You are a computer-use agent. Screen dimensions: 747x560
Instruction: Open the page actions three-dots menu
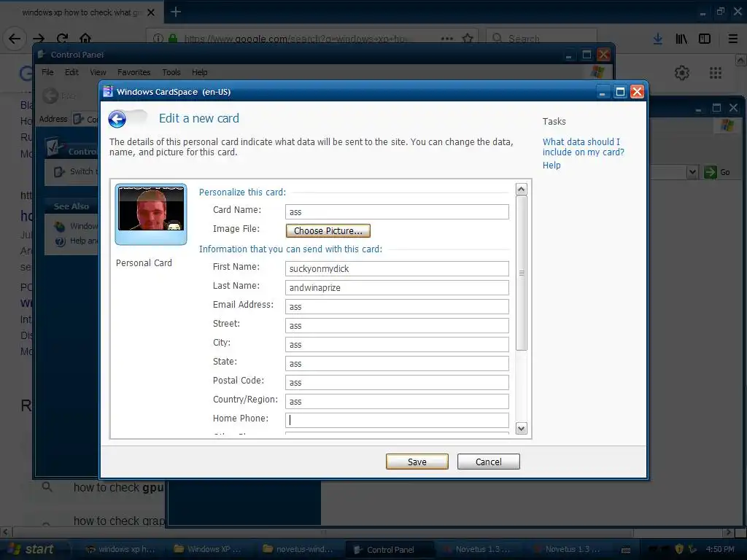pos(447,39)
